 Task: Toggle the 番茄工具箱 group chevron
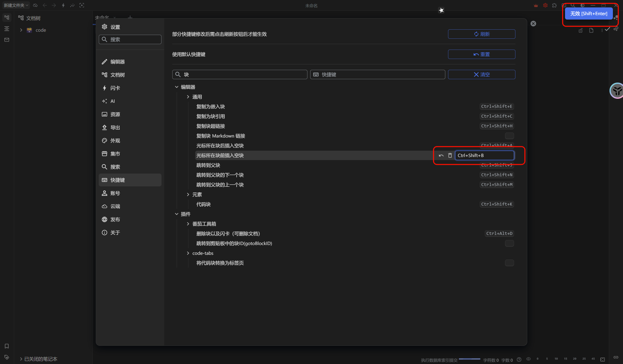[188, 224]
